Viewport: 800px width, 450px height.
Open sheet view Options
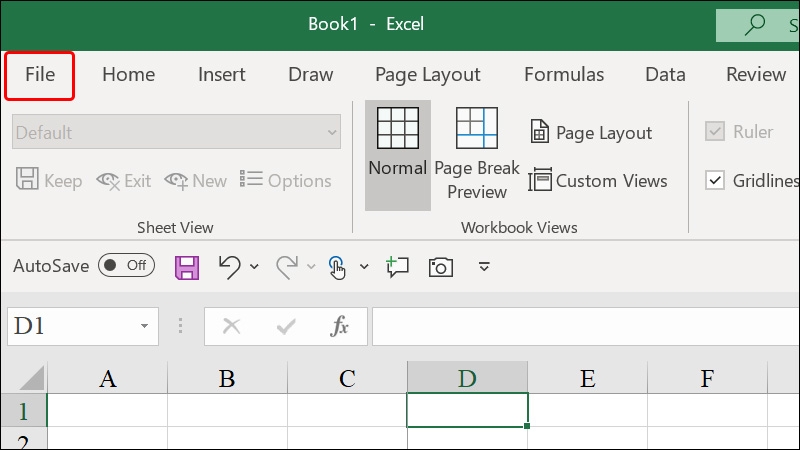pyautogui.click(x=285, y=180)
